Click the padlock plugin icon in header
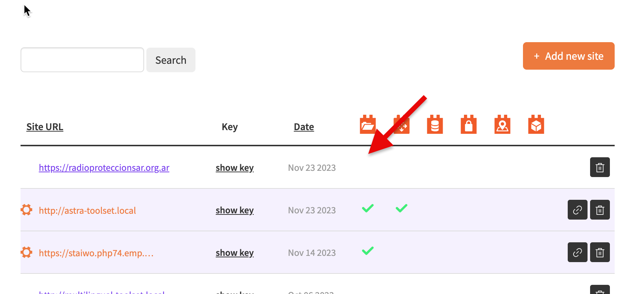 (x=469, y=124)
